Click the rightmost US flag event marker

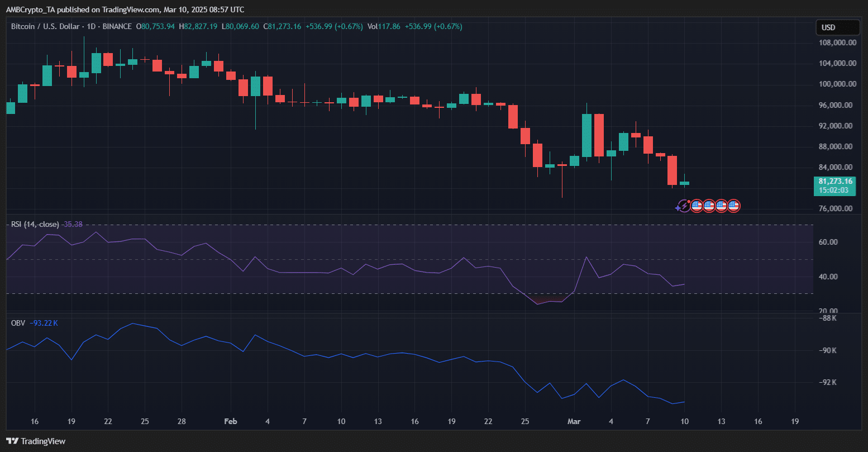click(x=733, y=206)
